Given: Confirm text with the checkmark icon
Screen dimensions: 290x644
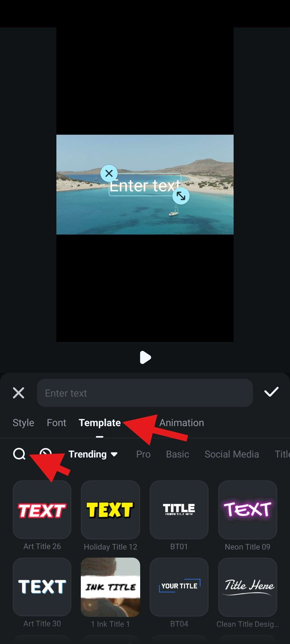Looking at the screenshot, I should 271,392.
